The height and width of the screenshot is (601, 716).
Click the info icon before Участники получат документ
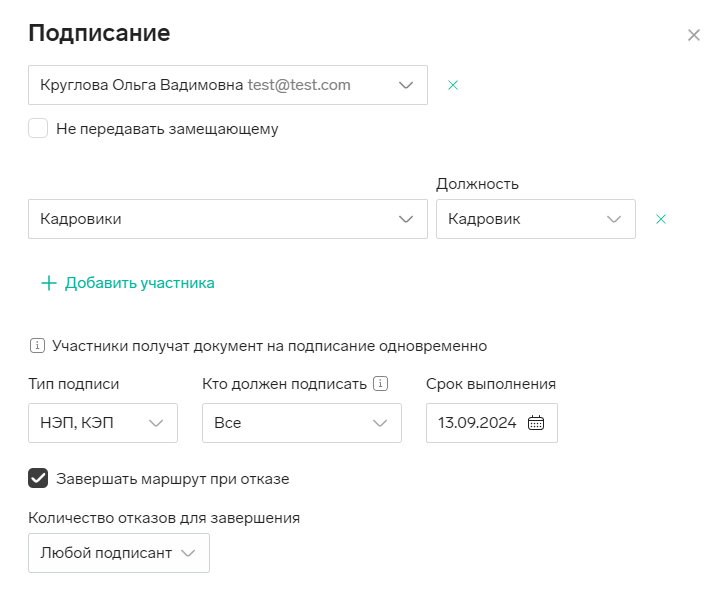38,346
